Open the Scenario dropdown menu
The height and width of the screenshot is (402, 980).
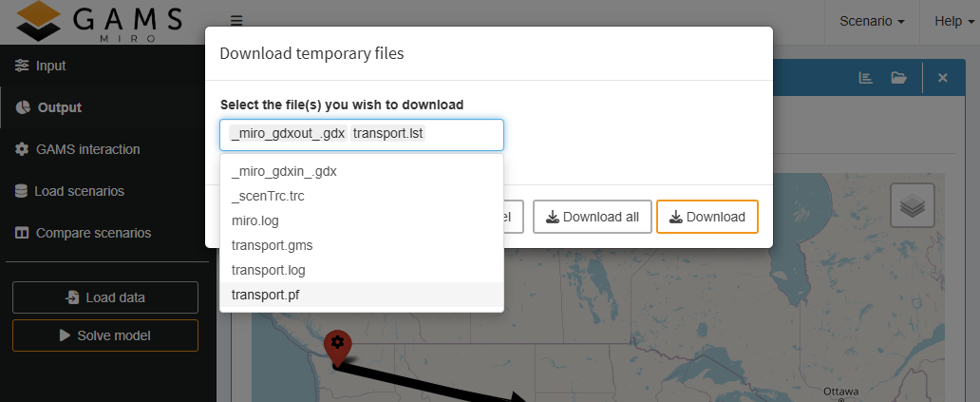tap(871, 21)
